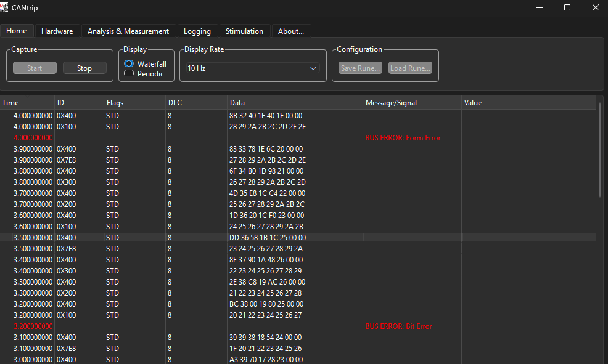Image resolution: width=608 pixels, height=364 pixels.
Task: Select the Periodic display mode
Action: coord(144,73)
